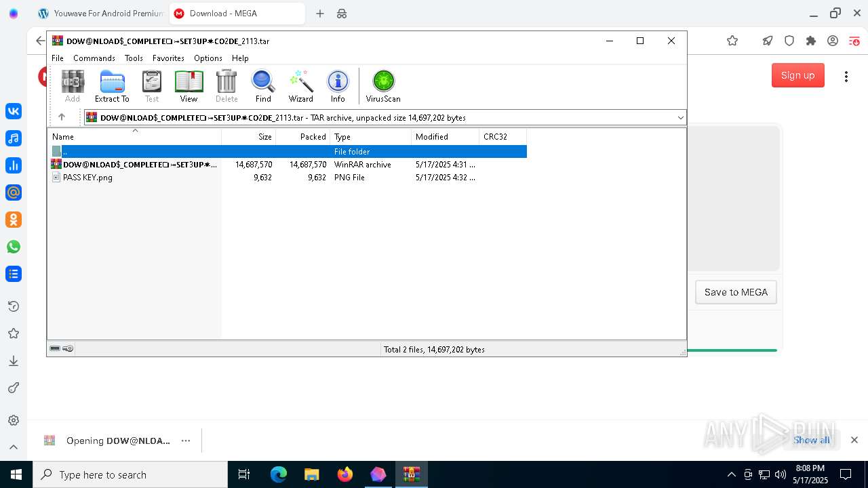Open the blue list sidebar icon
The width and height of the screenshot is (868, 488).
[x=14, y=274]
